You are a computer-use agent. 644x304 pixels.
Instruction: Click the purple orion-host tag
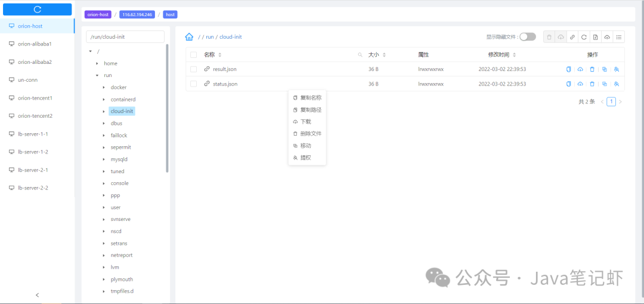click(98, 14)
